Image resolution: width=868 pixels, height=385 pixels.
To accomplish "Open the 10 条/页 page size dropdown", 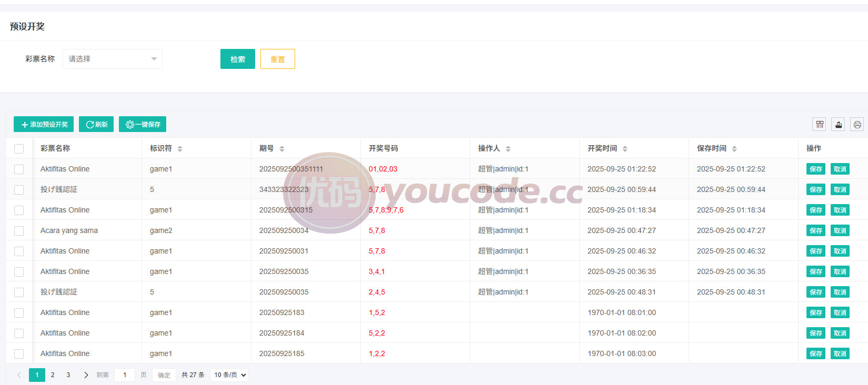I will pos(229,375).
